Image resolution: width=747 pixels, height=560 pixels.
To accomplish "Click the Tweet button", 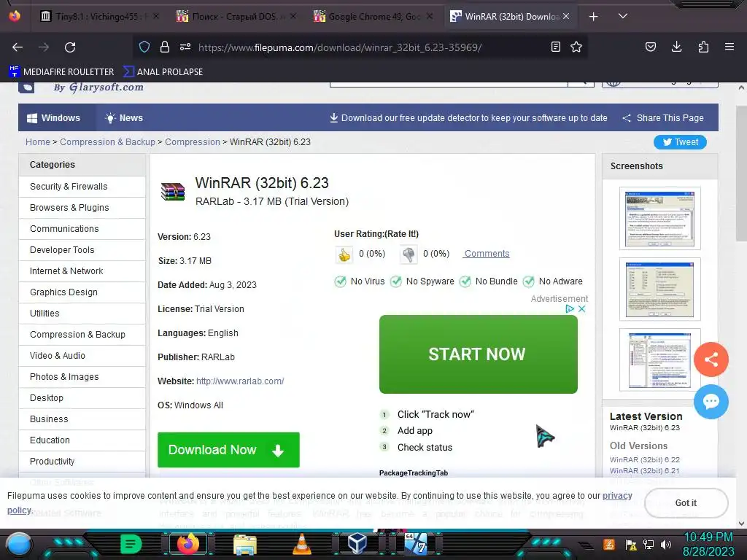I will (x=680, y=142).
